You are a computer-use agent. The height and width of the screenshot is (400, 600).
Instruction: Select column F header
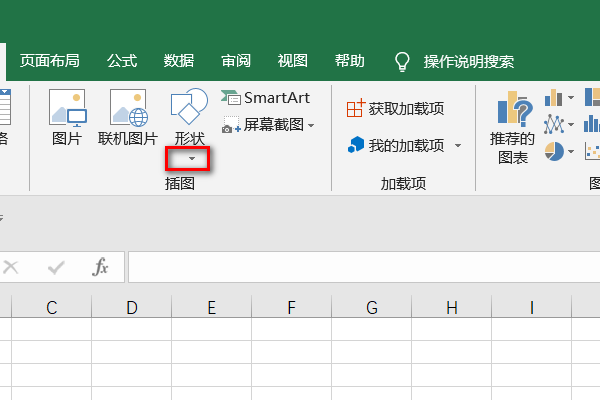pyautogui.click(x=292, y=307)
